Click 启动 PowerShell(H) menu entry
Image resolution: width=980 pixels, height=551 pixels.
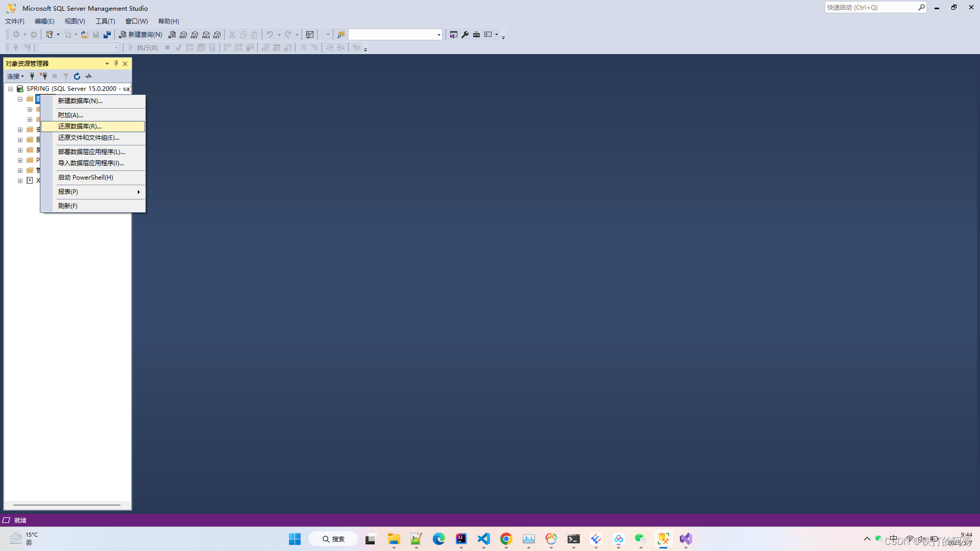[x=85, y=178]
